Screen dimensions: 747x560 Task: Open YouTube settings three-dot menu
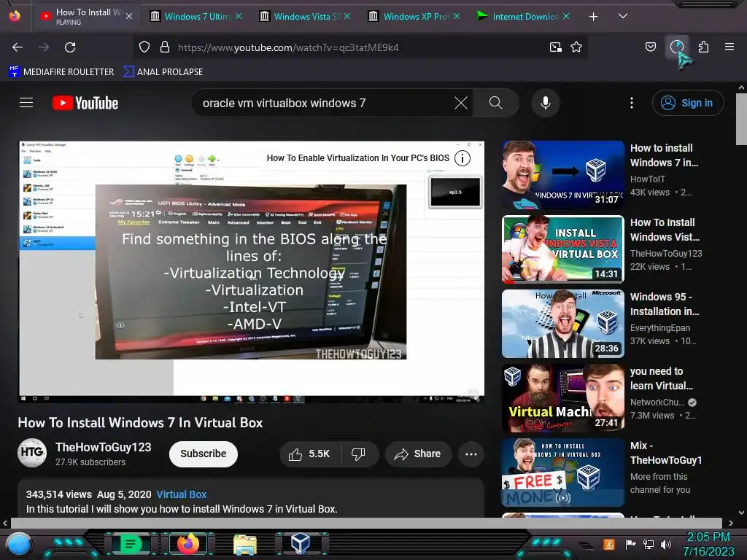[632, 103]
